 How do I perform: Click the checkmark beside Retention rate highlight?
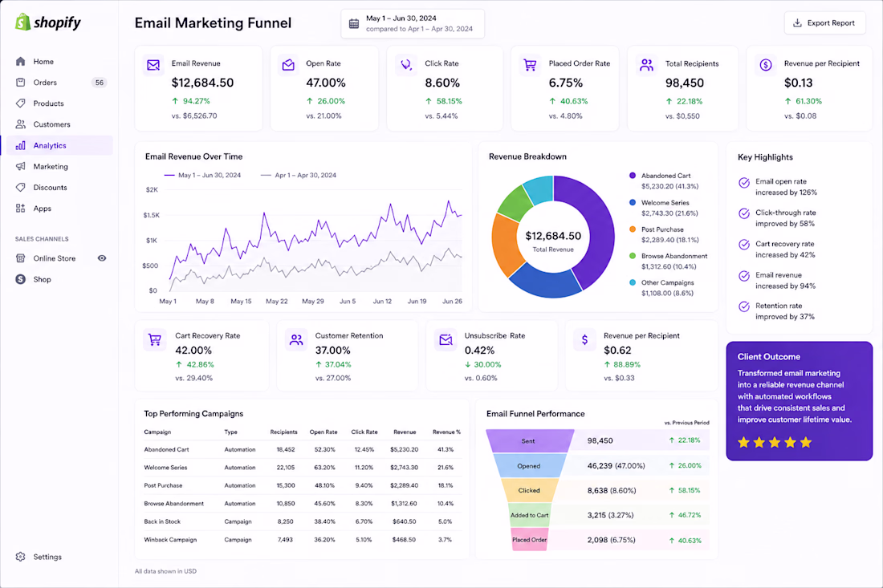click(744, 306)
